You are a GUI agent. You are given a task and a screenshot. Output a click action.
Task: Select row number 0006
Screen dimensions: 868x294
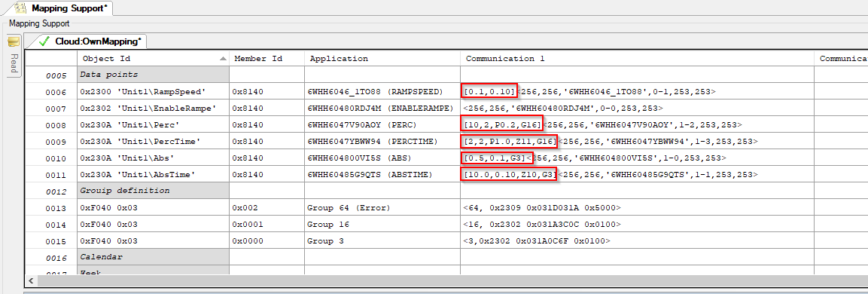(x=51, y=91)
